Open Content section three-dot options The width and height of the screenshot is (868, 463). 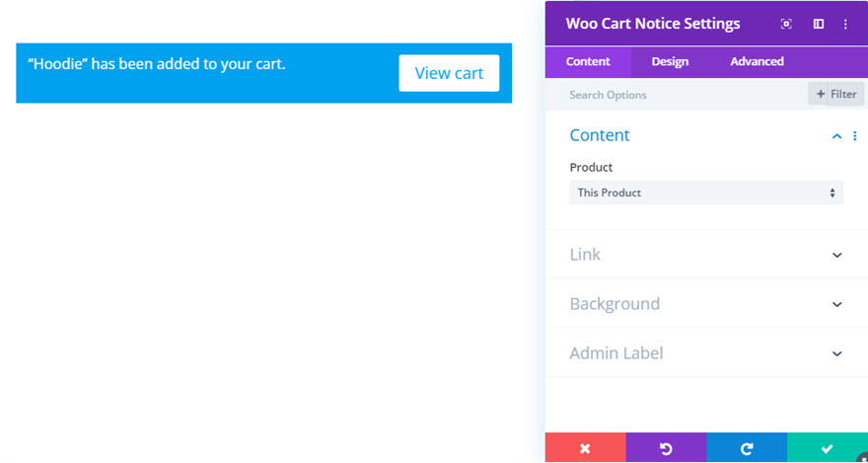point(855,135)
